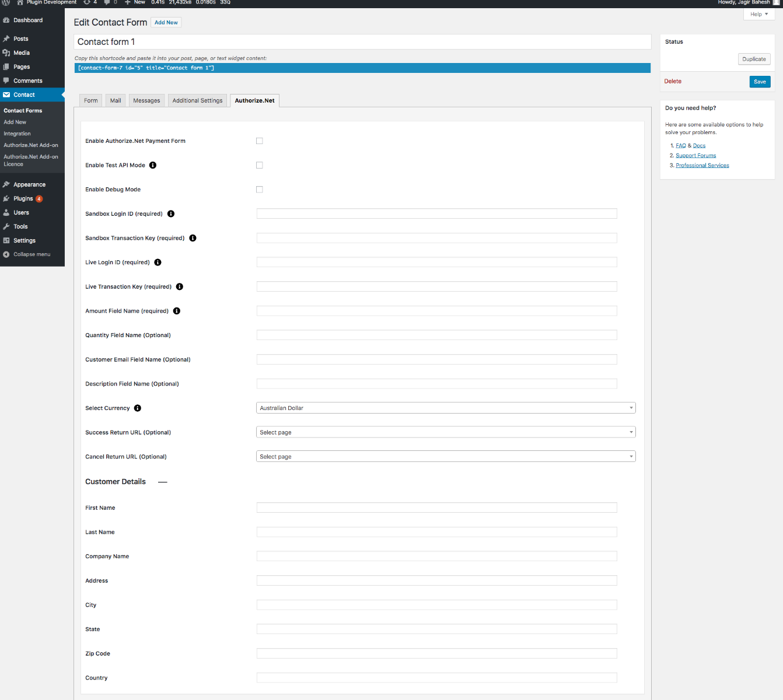Screen dimensions: 783x700
Task: Collapse the Customer Details section
Action: [163, 482]
